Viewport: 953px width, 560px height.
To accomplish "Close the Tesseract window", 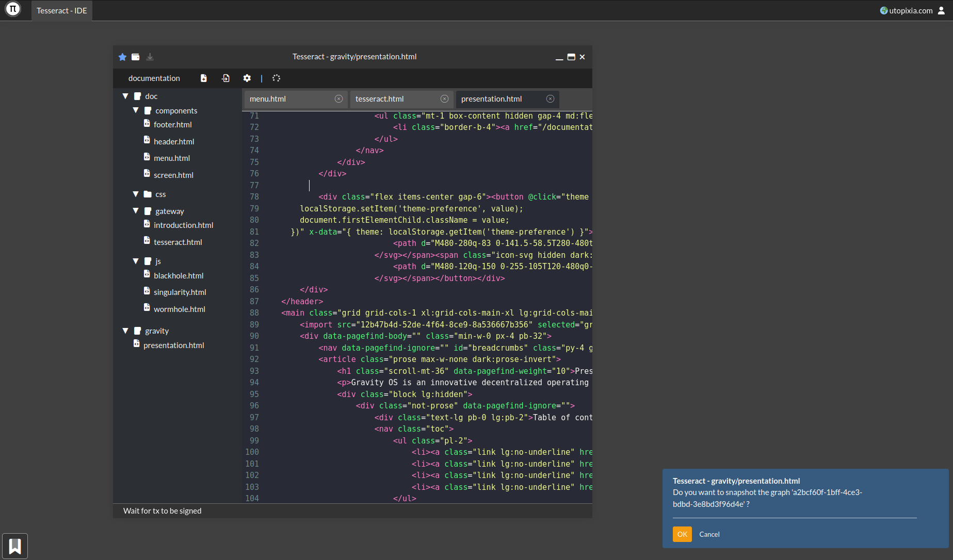I will click(582, 57).
